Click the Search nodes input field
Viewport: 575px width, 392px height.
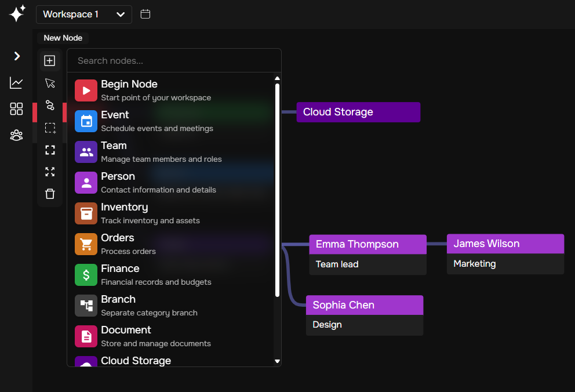tap(174, 61)
